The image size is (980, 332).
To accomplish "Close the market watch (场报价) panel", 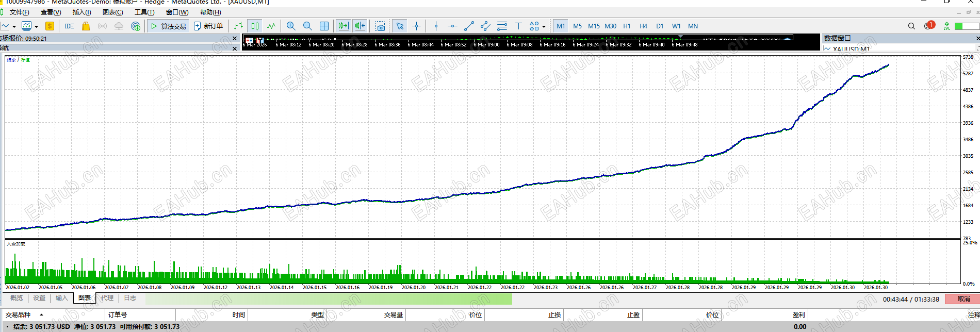I will (x=235, y=39).
